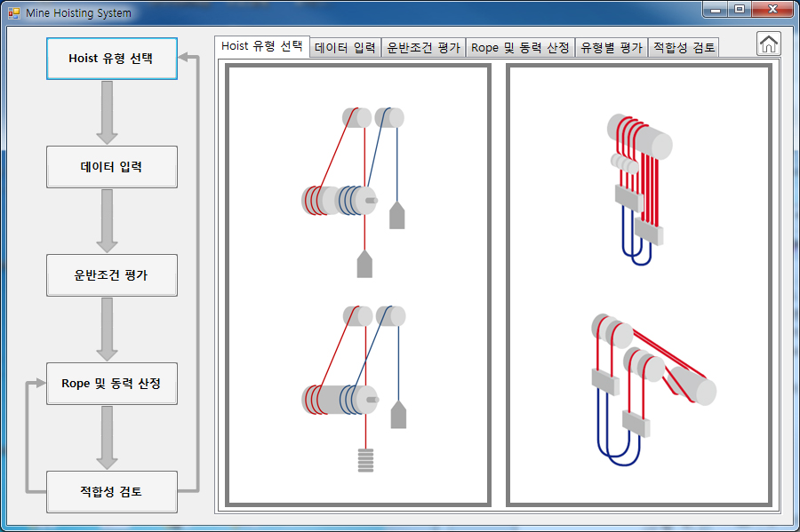The height and width of the screenshot is (532, 800).
Task: Click the Home icon button
Action: (x=769, y=44)
